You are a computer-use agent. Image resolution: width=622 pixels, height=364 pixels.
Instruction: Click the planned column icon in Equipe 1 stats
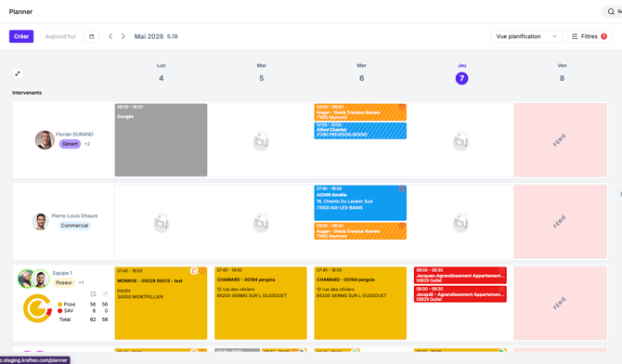point(93,294)
